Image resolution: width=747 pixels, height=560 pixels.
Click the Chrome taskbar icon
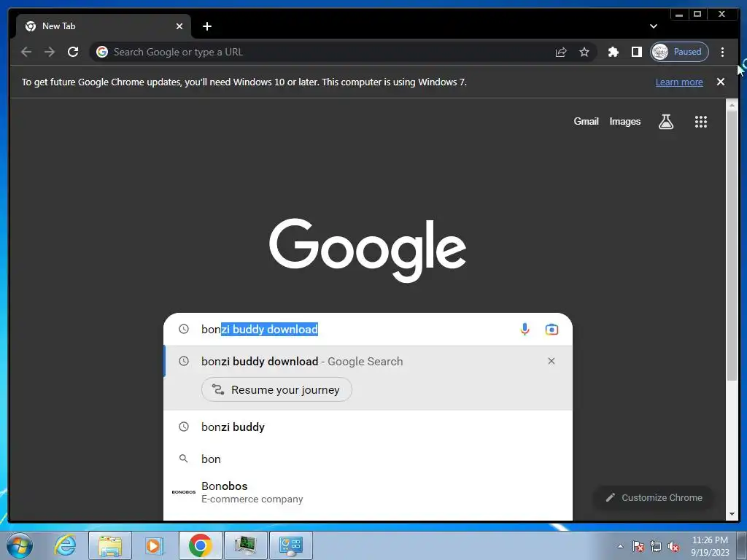point(200,545)
